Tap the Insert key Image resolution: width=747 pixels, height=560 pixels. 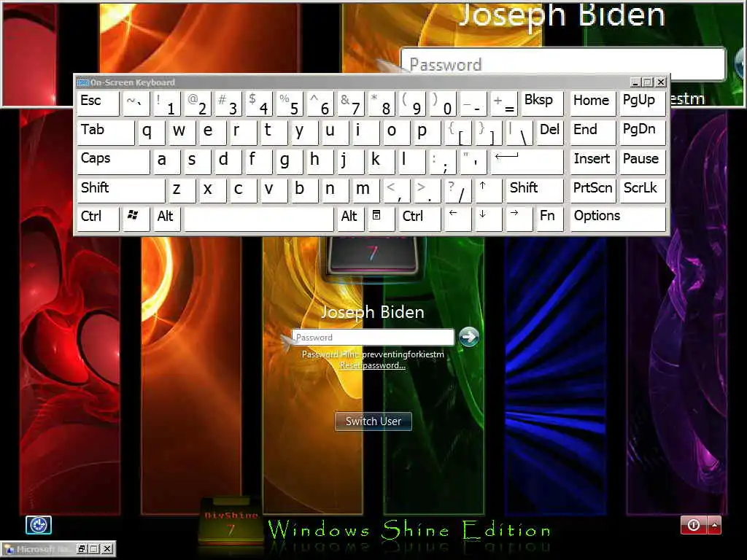593,161
